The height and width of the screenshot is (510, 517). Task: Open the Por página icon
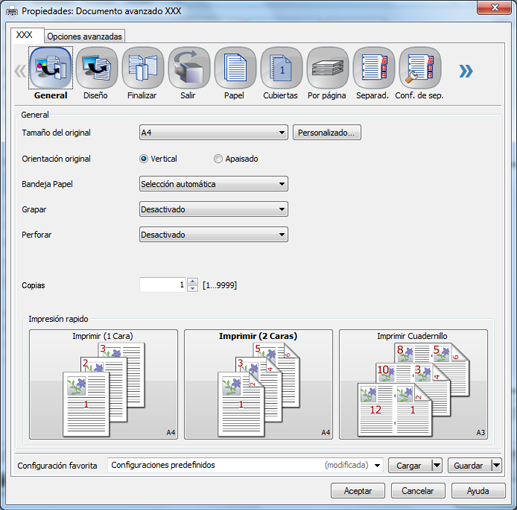tap(327, 68)
